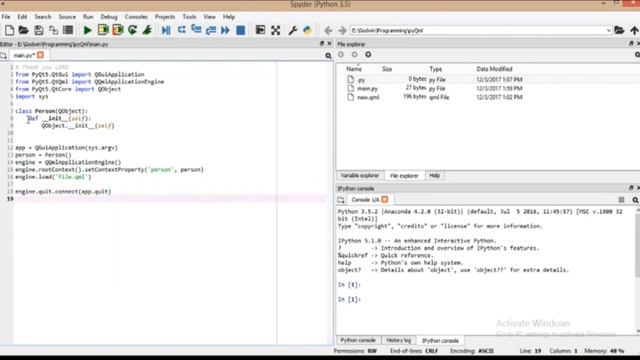Open the View menu
This screenshot has height=360, width=640.
209,17
